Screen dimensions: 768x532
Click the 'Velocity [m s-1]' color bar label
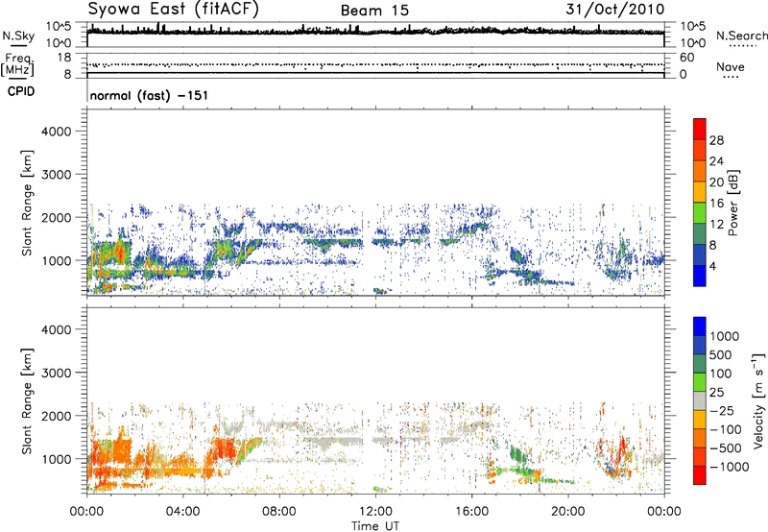[x=758, y=400]
